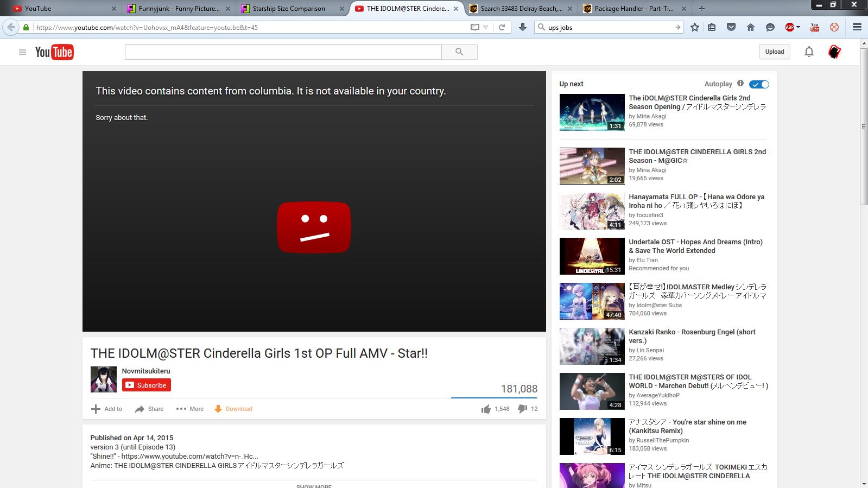Click the YouTube notifications bell
The image size is (868, 488).
click(x=809, y=52)
